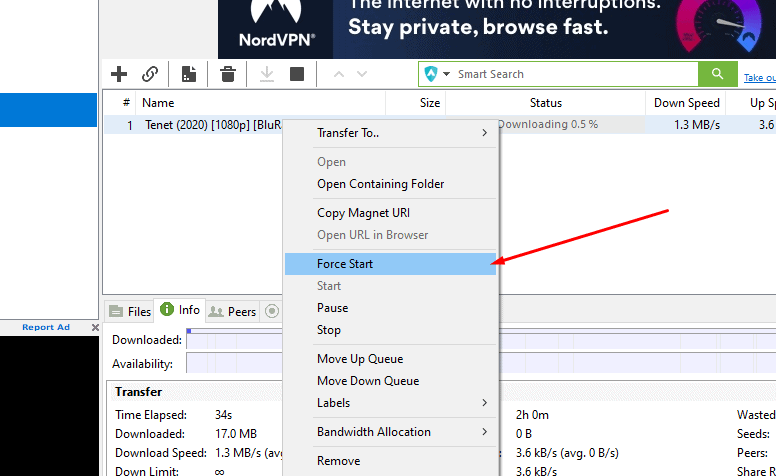Click the Remove Torrent trash icon
The image size is (776, 476).
pyautogui.click(x=228, y=74)
